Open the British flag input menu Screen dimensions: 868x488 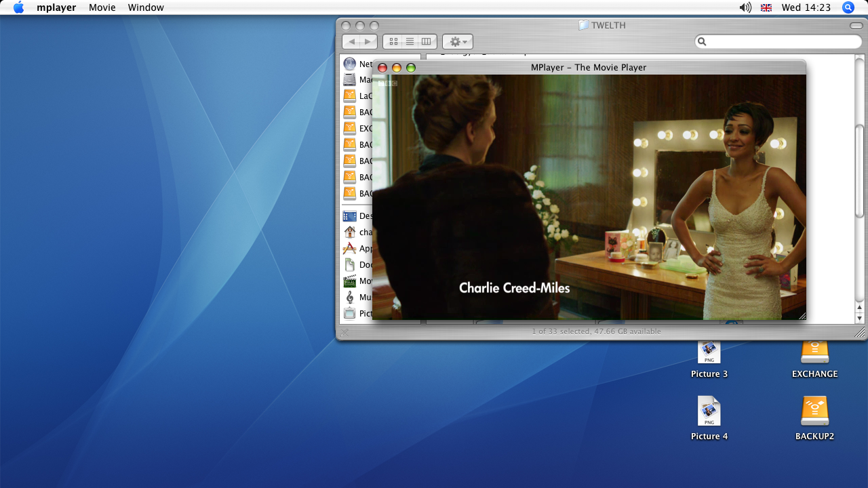click(x=766, y=7)
